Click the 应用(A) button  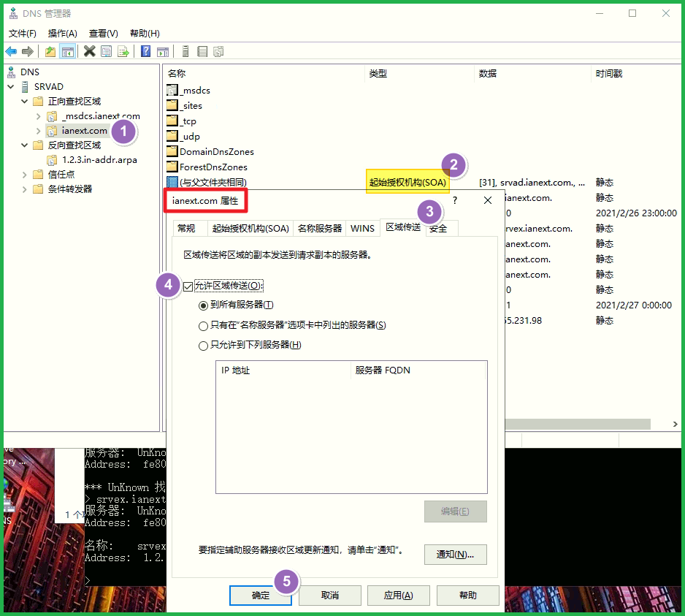[399, 595]
